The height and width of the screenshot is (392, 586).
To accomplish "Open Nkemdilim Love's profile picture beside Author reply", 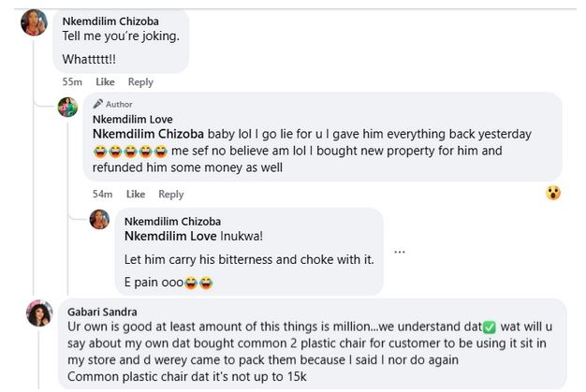I will [67, 108].
